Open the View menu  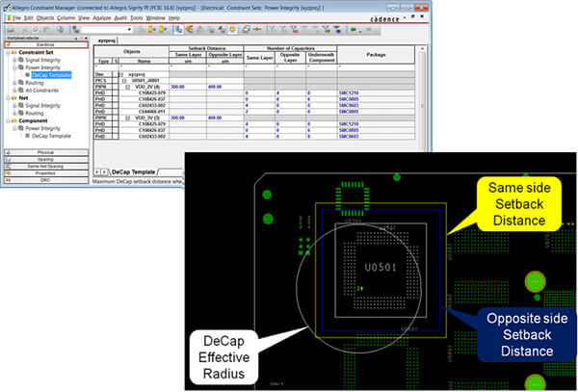[84, 17]
